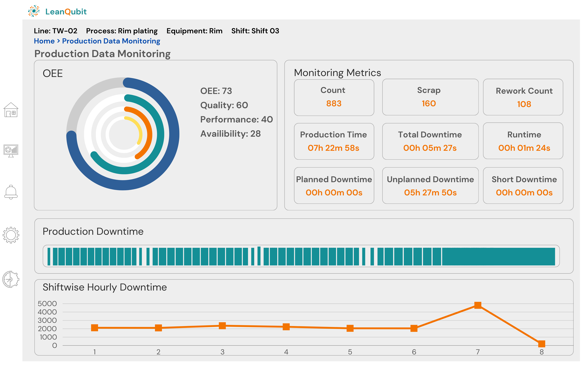Click hour 7 peak data point
588x367 pixels.
coord(478,305)
